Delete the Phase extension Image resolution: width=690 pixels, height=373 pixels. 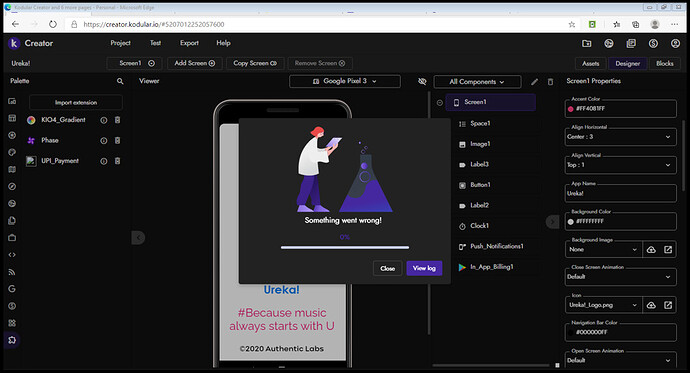[117, 140]
